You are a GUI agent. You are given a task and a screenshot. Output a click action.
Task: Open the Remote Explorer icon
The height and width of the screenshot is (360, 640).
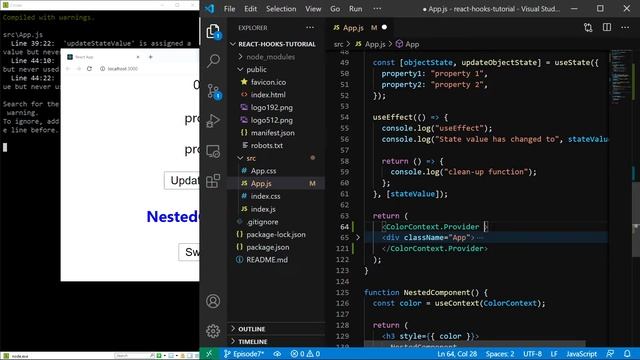click(x=213, y=151)
